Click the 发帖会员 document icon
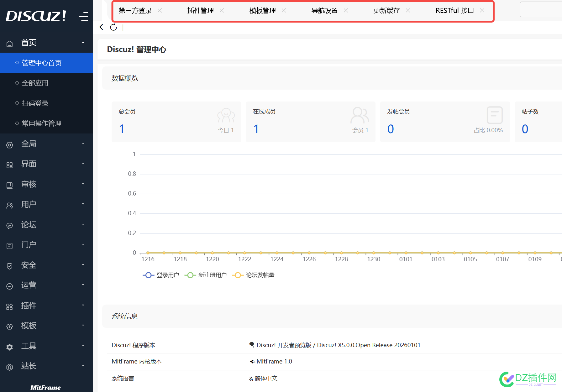 click(x=495, y=115)
